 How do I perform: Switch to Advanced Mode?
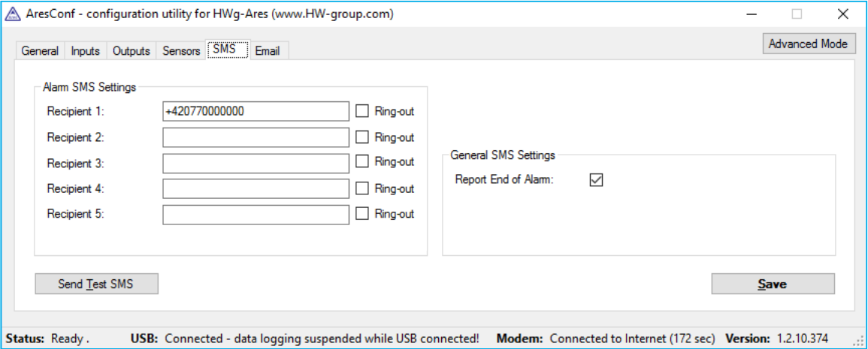(808, 44)
